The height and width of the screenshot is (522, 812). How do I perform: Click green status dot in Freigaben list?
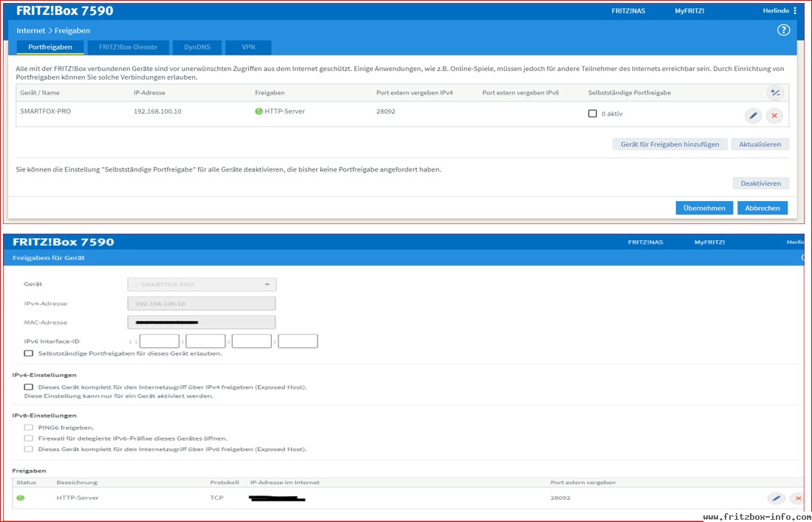click(21, 498)
